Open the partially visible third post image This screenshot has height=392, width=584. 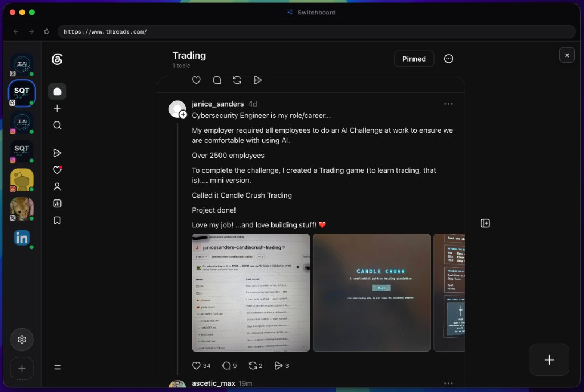[449, 292]
